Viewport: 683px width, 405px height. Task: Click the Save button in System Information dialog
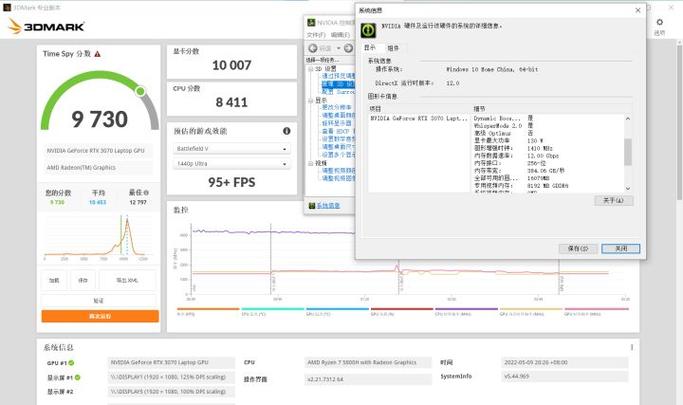coord(578,248)
